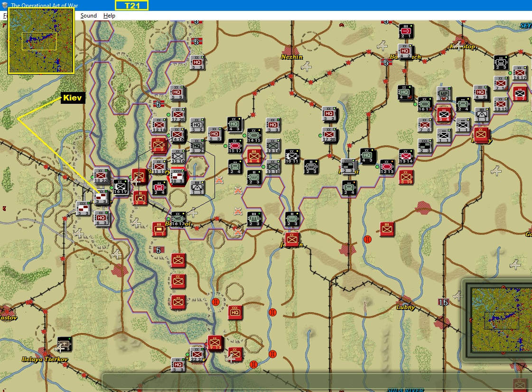Click the red II marker beside the XXX HQ
This screenshot has height=392, width=532.
click(216, 301)
